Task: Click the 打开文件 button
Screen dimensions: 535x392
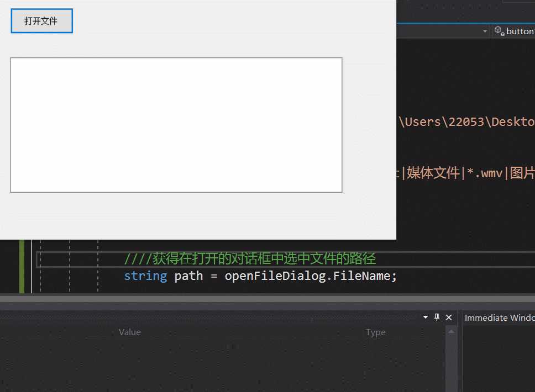Action: [41, 21]
